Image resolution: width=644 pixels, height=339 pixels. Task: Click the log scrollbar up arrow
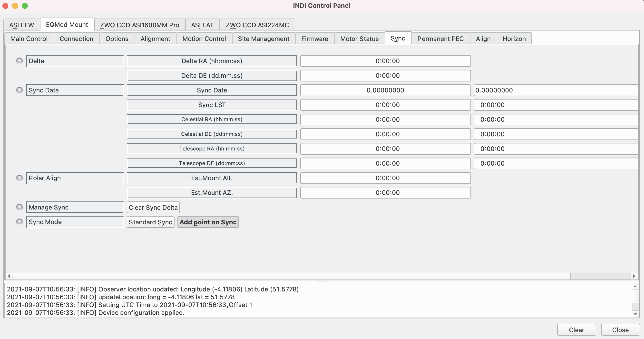(x=635, y=287)
